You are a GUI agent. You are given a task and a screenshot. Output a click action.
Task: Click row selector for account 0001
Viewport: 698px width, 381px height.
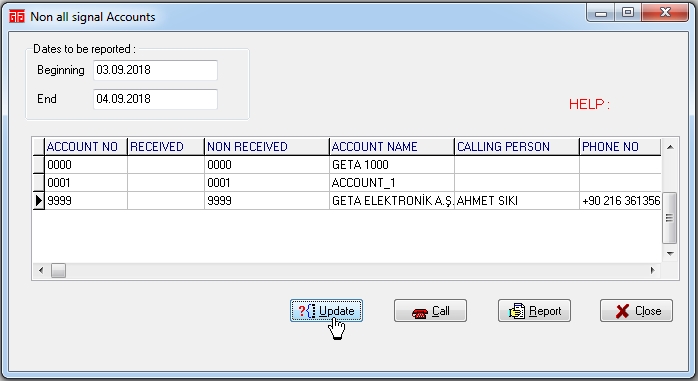[39, 182]
